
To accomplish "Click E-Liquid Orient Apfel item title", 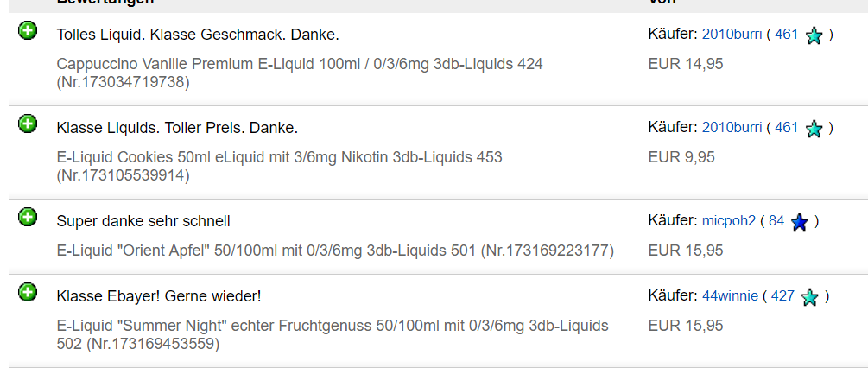I will [335, 251].
